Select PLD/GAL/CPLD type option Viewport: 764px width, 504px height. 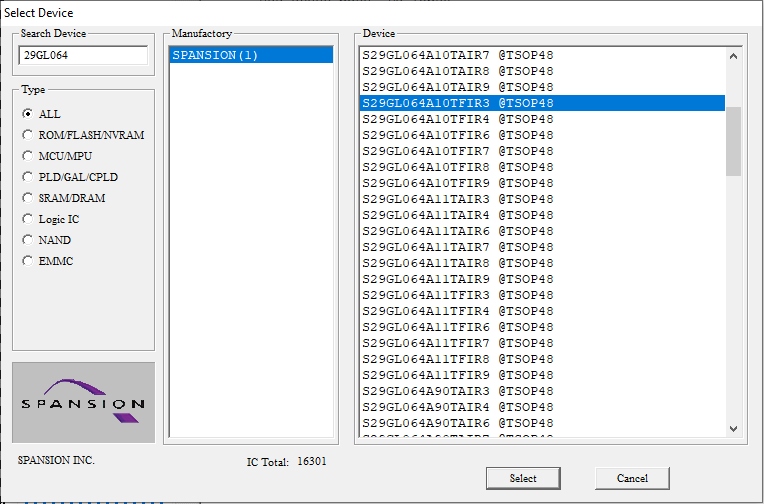click(x=28, y=176)
